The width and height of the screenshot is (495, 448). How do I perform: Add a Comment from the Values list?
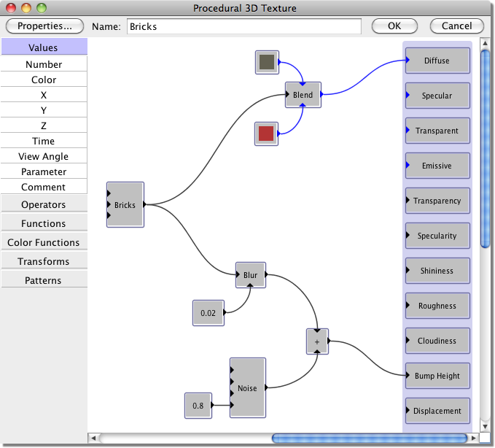44,187
